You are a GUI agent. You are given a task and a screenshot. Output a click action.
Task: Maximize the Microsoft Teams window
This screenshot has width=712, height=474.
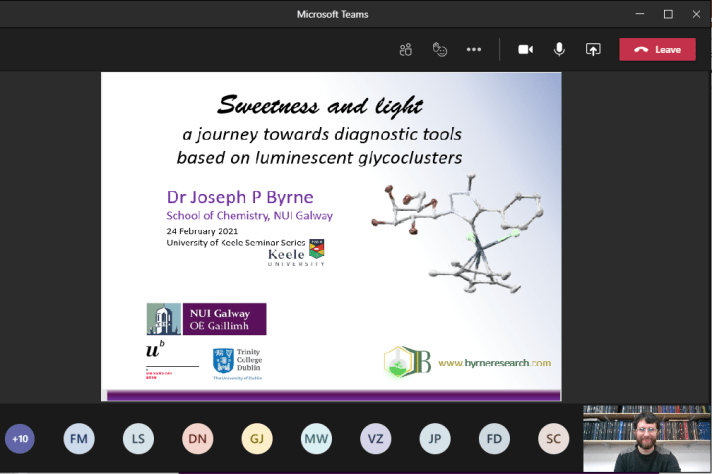coord(668,14)
